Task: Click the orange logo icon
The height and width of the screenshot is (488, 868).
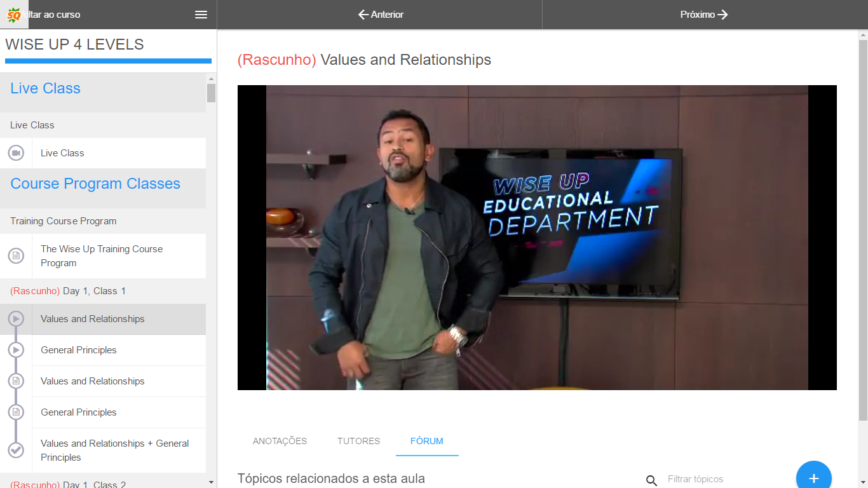Action: [x=14, y=14]
